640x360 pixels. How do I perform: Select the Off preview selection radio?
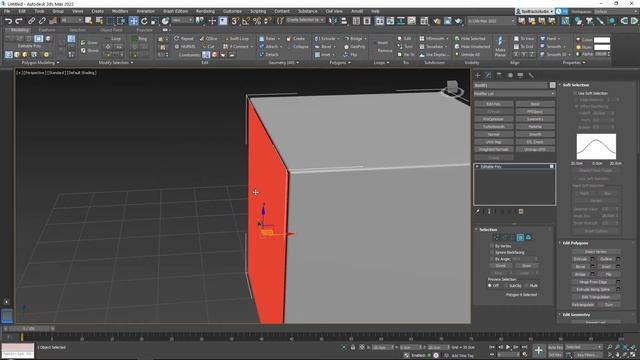point(490,286)
